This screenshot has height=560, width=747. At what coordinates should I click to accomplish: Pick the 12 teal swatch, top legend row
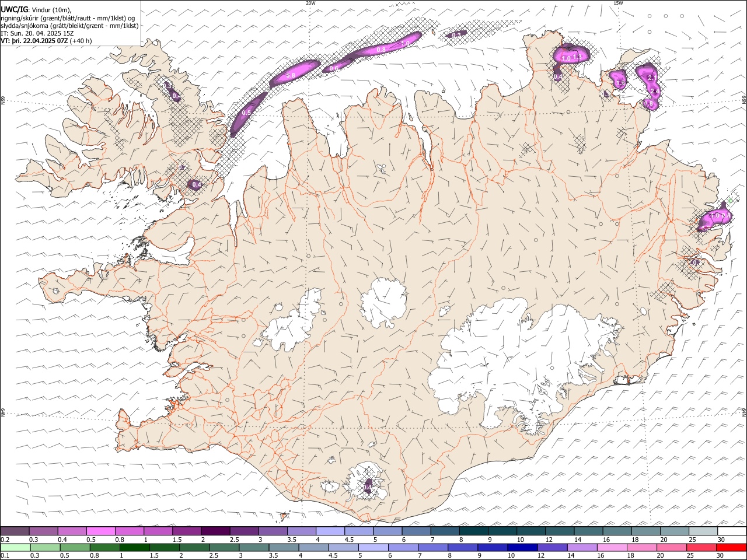click(x=559, y=531)
